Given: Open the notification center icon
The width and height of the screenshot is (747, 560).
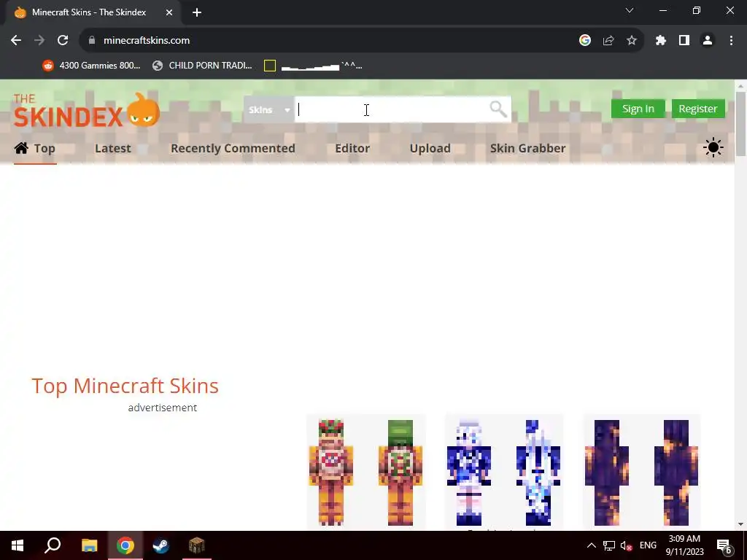Looking at the screenshot, I should (724, 546).
